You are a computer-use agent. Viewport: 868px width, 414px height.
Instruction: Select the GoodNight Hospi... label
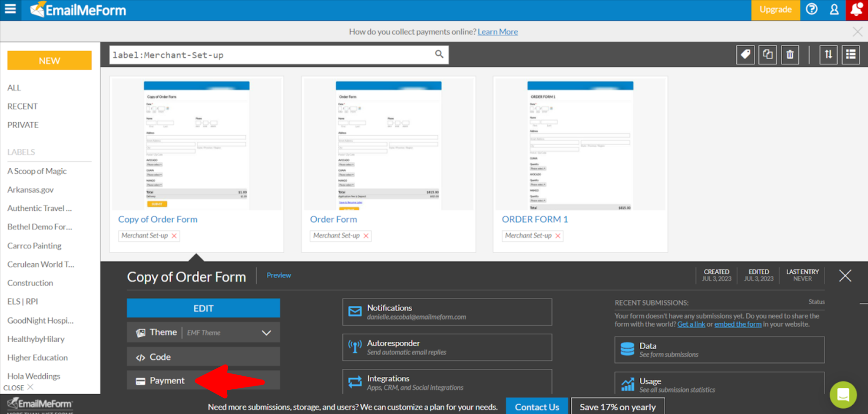tap(40, 320)
